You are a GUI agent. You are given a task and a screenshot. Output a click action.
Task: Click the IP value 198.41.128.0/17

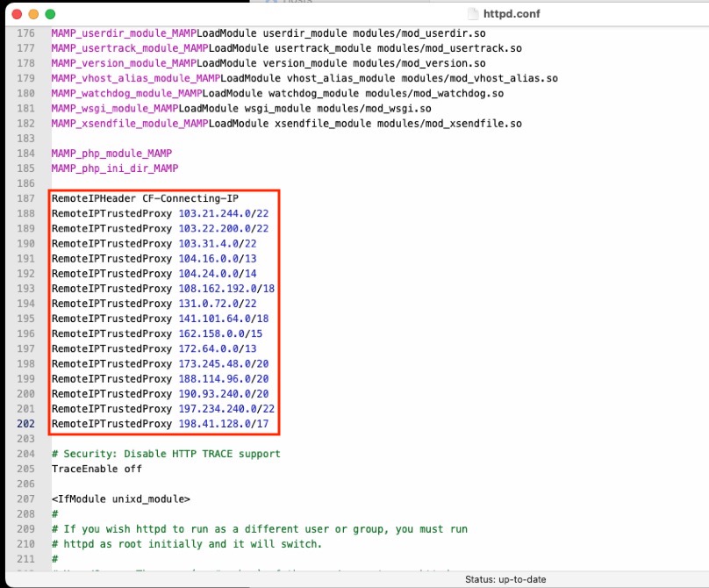click(224, 424)
